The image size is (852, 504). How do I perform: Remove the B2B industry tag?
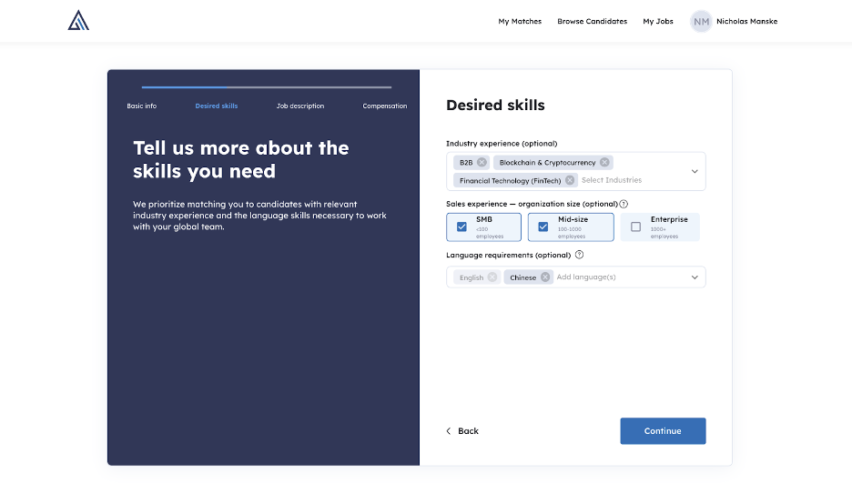[482, 163]
